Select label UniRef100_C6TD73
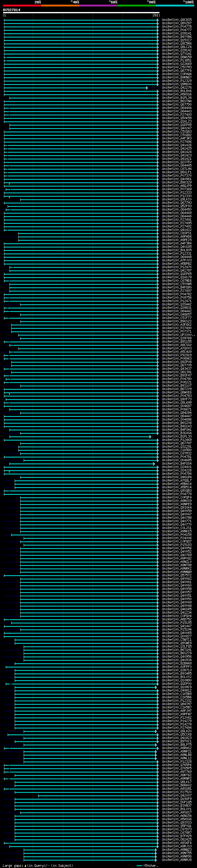Screen dimensions: 197x868 coord(176,829)
